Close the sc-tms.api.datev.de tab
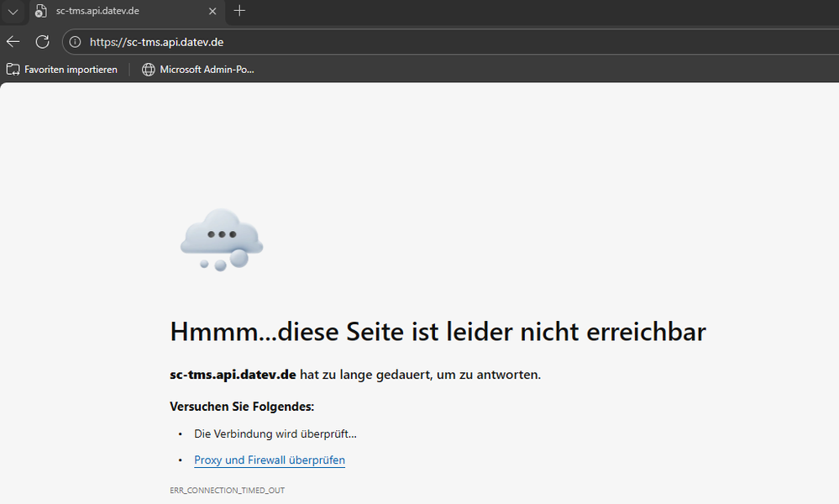 [212, 11]
